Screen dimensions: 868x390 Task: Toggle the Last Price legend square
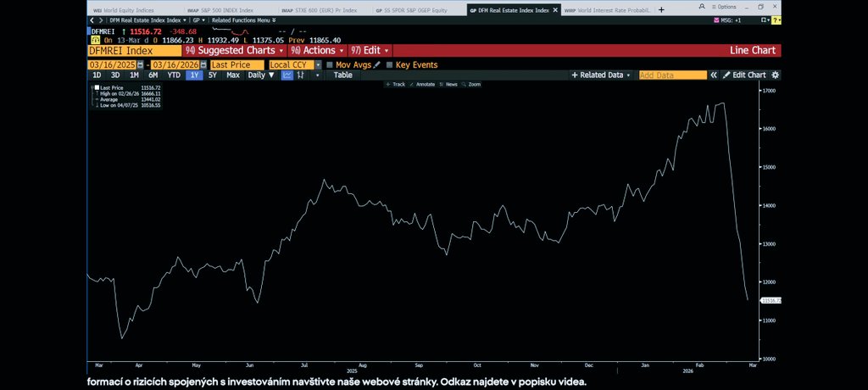[97, 87]
